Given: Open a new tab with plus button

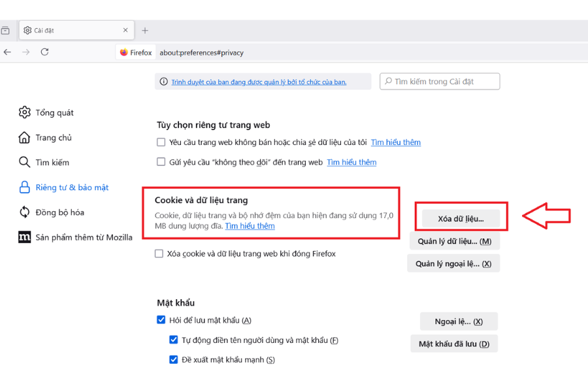Looking at the screenshot, I should [144, 30].
